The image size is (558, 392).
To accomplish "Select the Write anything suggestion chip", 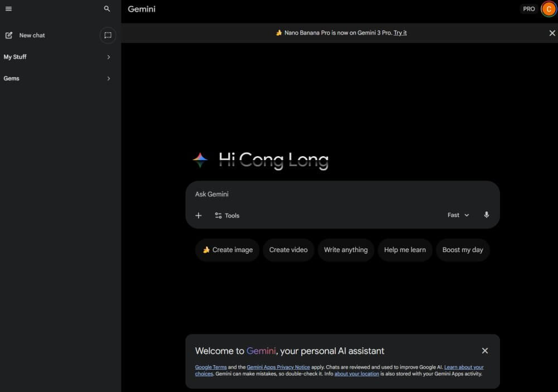I will (x=345, y=250).
